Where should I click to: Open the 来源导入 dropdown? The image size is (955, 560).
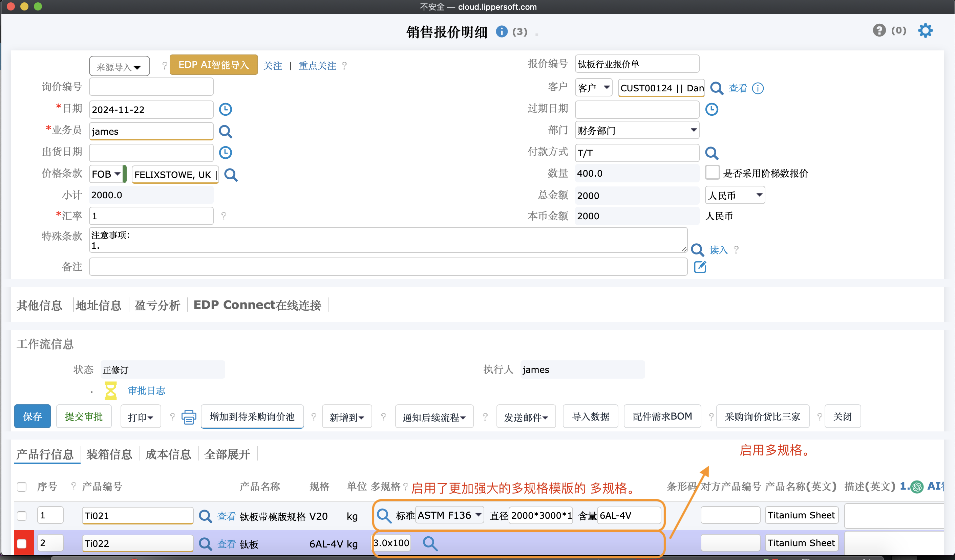tap(119, 67)
